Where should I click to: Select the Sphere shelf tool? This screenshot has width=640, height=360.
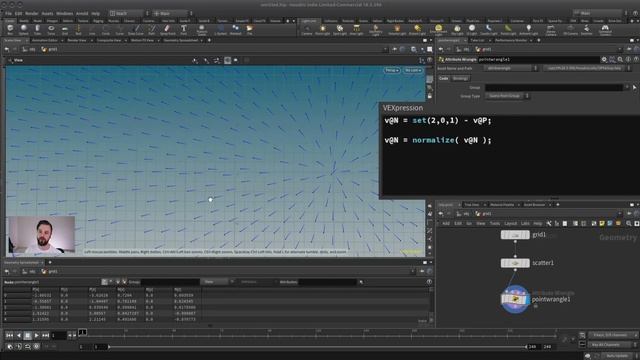coord(24,29)
